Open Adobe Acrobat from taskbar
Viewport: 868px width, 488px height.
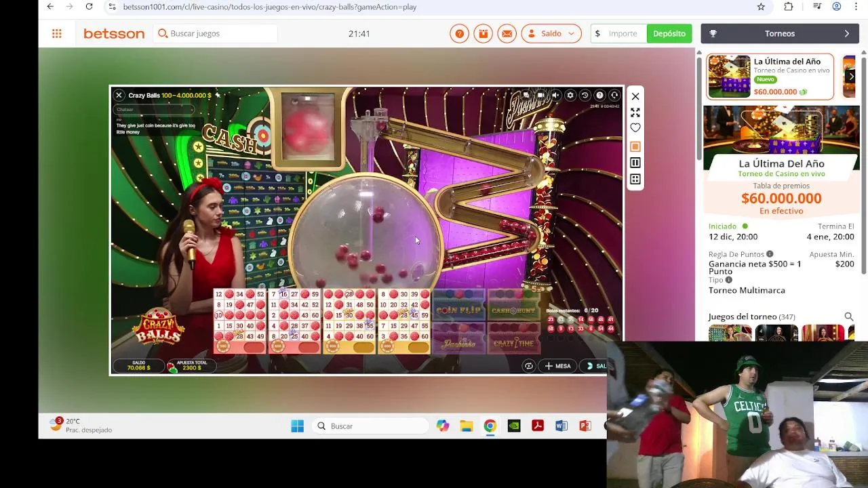[x=537, y=426]
